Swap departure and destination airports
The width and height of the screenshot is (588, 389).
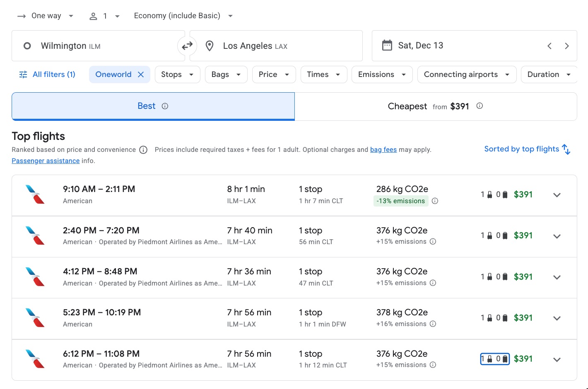[x=187, y=46]
